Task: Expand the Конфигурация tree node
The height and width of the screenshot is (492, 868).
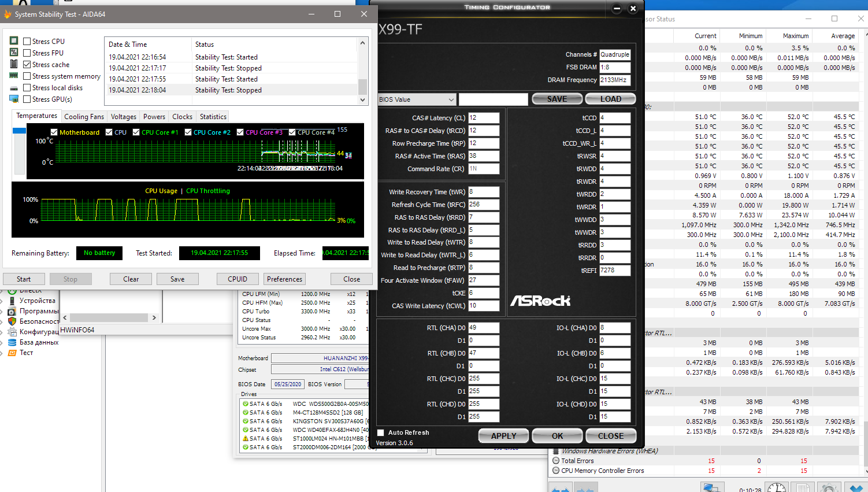Action: [2, 332]
